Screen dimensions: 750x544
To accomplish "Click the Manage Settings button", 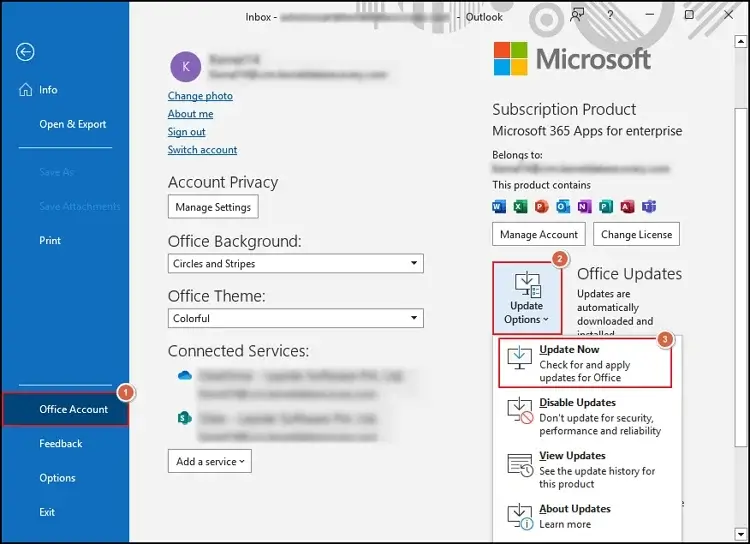I will (x=212, y=207).
